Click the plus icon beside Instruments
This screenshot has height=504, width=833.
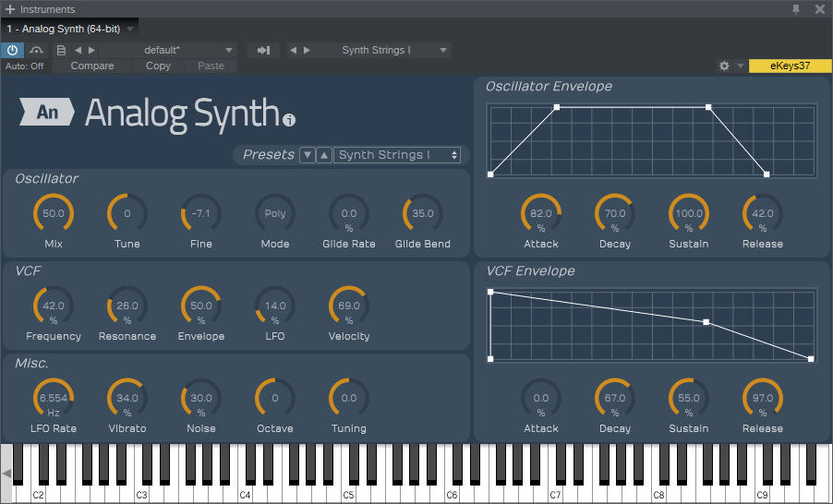(9, 9)
